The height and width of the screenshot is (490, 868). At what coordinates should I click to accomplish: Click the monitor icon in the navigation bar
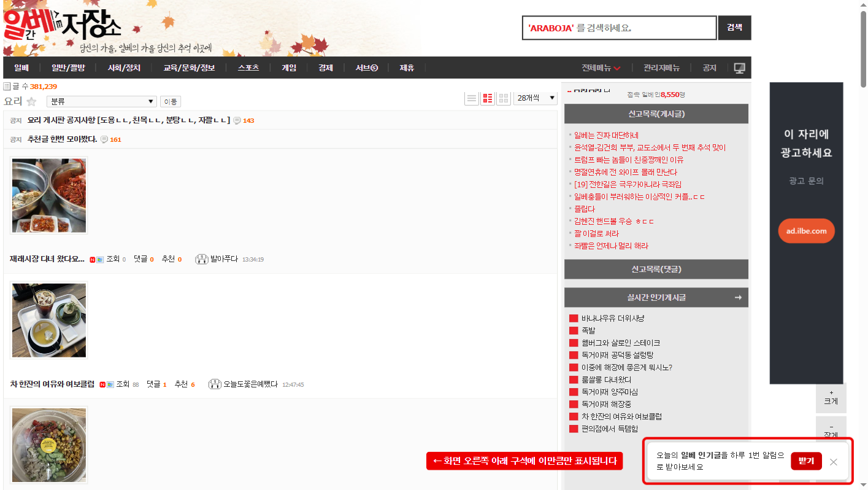tap(739, 68)
